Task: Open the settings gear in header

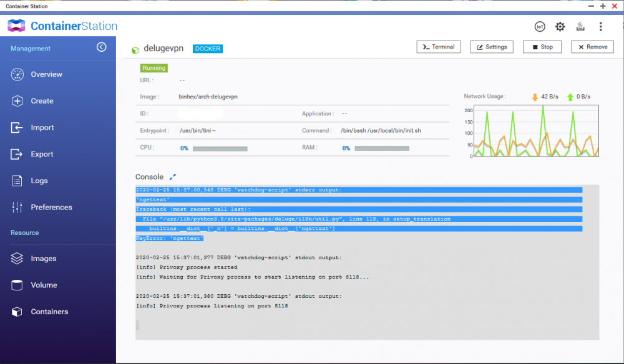Action: (560, 27)
